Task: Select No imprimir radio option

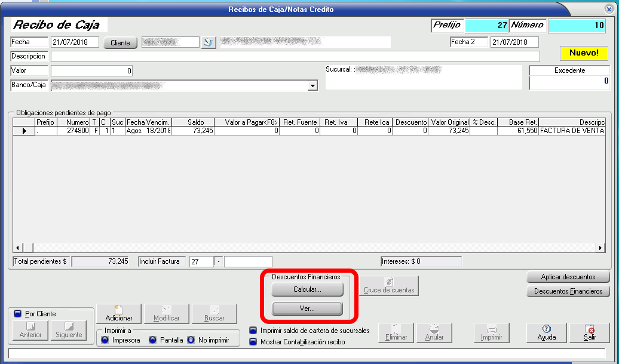Action: (x=191, y=340)
